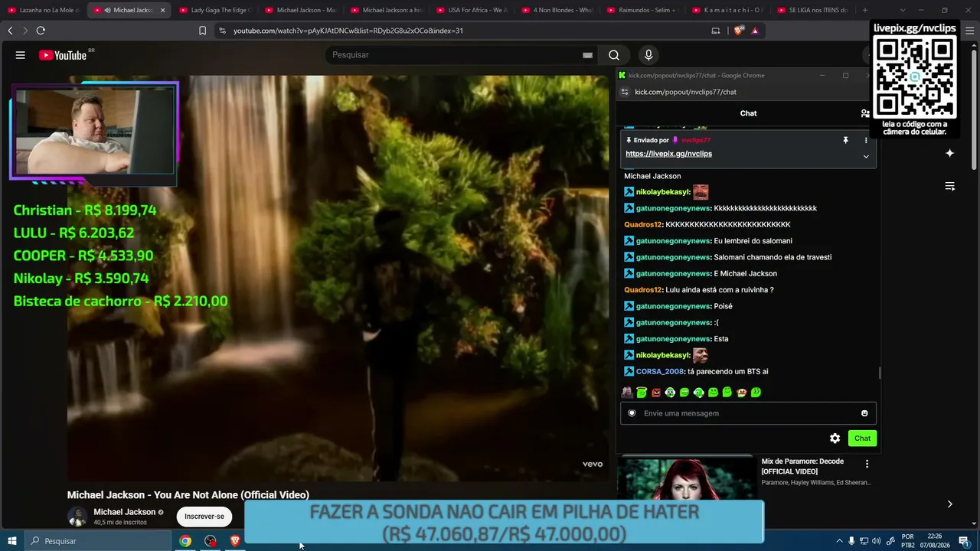The height and width of the screenshot is (551, 980).
Task: Switch to the USA For Africa tab
Action: (x=472, y=10)
